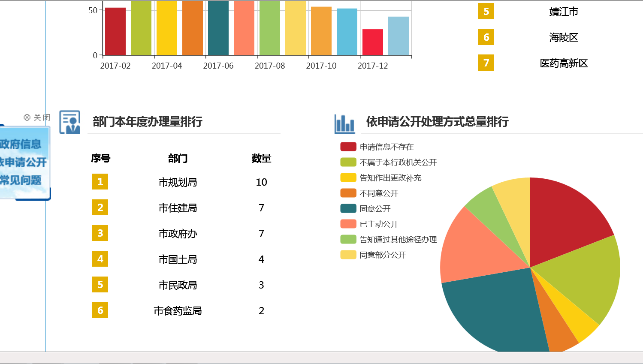Click the short red bar above 2017-12

(372, 42)
